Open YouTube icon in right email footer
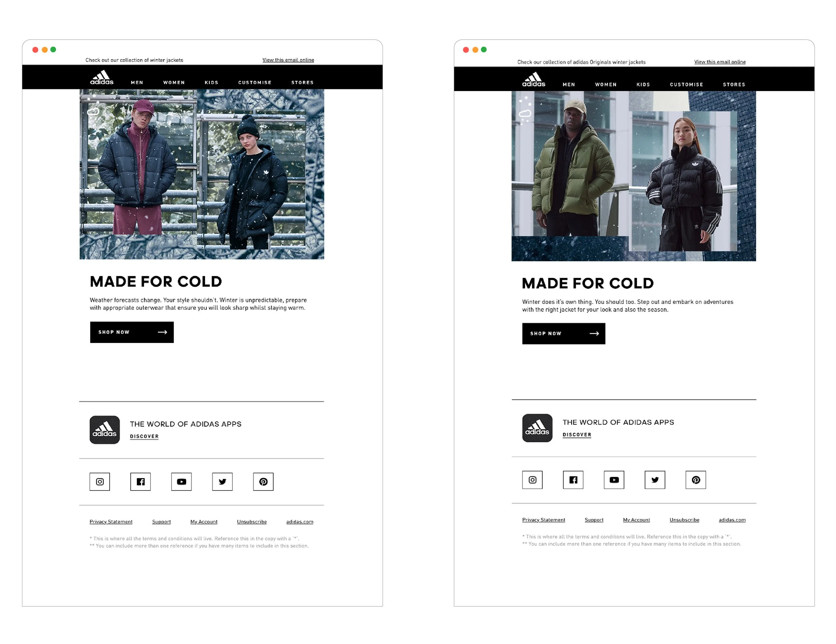836x644 pixels. pyautogui.click(x=614, y=480)
